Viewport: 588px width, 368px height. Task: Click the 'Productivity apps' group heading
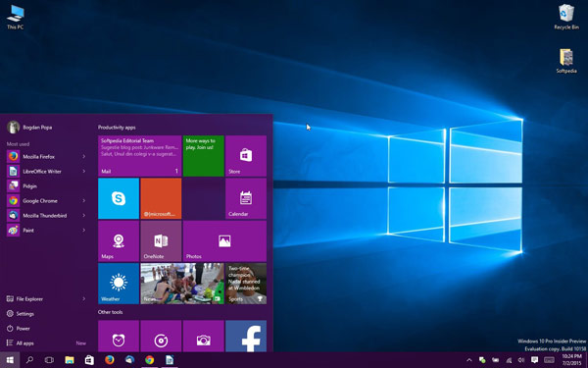[117, 128]
